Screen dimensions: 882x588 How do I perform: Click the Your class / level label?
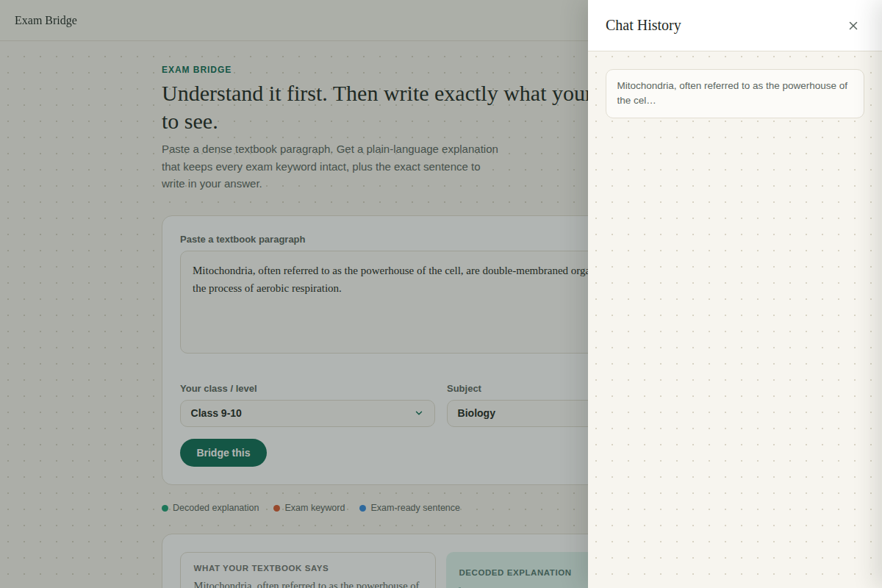218,389
